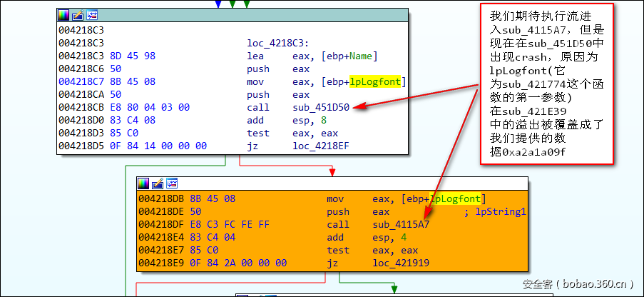Click highlighted lpLogfont at address 004218C7
Image resolution: width=644 pixels, height=297 pixels.
click(x=376, y=81)
